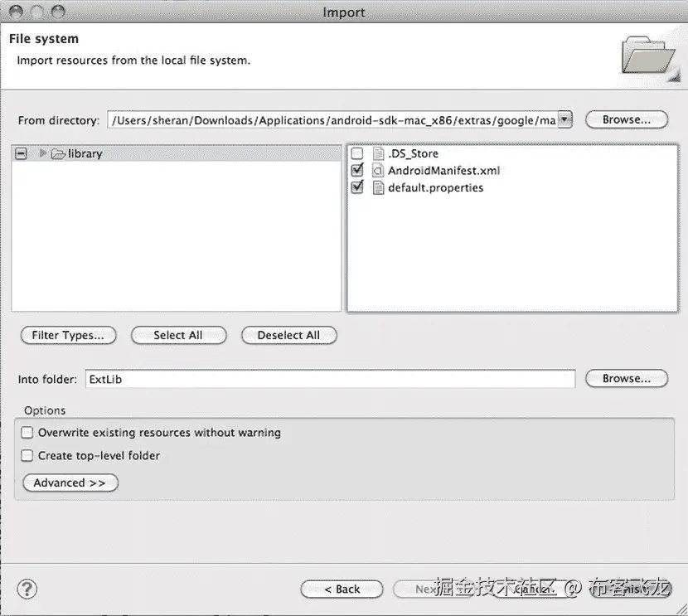The width and height of the screenshot is (688, 616).
Task: Expand the library folder tree triangle
Action: pyautogui.click(x=42, y=153)
